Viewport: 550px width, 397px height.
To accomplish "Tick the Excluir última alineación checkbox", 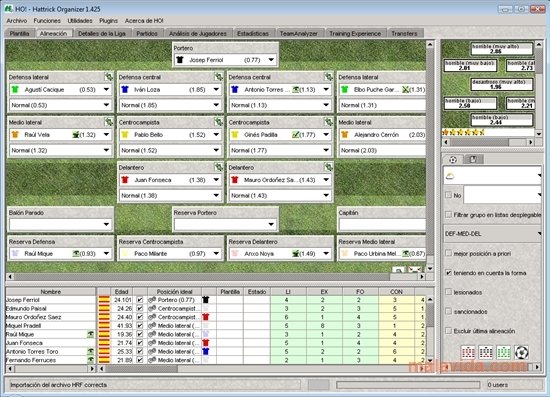I will pyautogui.click(x=448, y=330).
